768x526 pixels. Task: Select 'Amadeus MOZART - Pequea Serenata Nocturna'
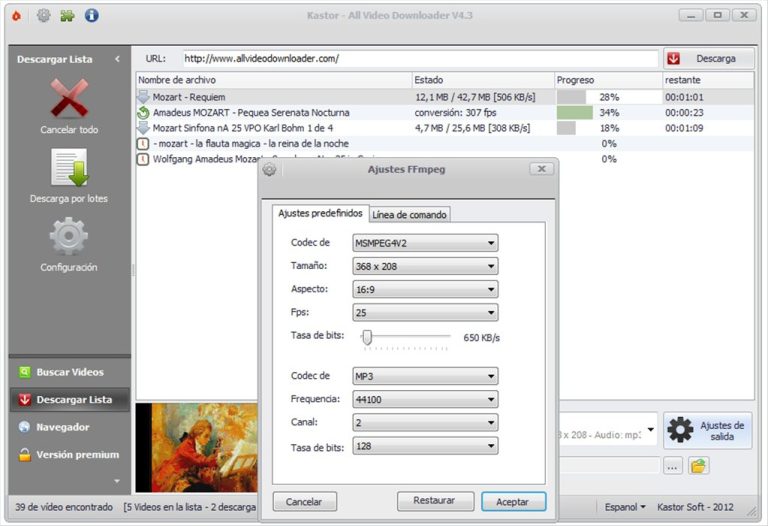point(445,113)
